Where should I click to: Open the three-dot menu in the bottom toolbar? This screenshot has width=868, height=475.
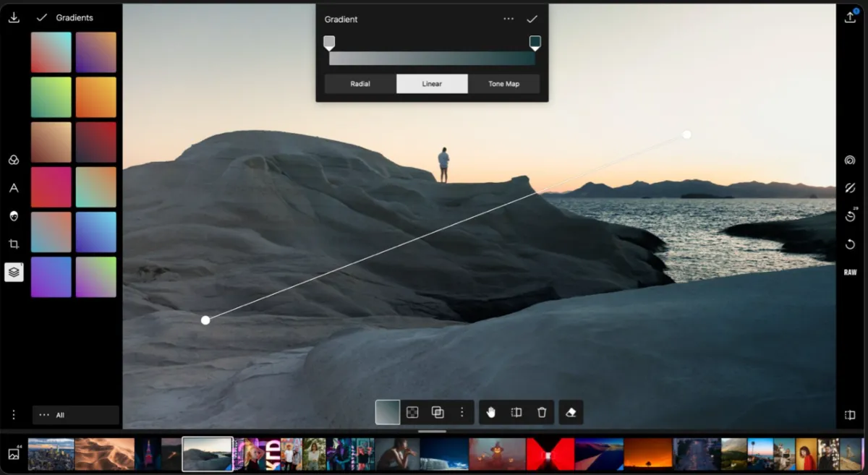point(462,412)
